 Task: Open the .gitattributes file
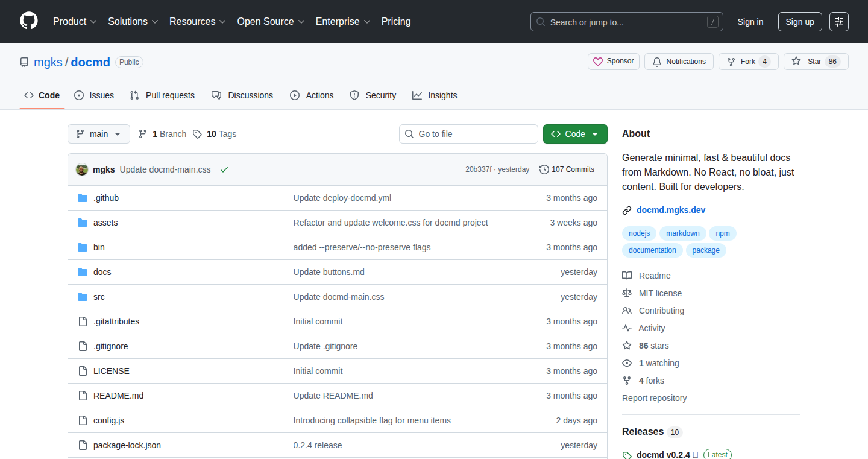pyautogui.click(x=116, y=321)
